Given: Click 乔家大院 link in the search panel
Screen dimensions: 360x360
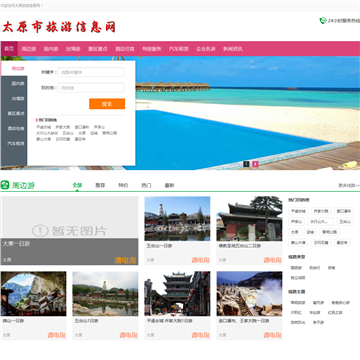Looking at the screenshot, I should pos(63,127).
